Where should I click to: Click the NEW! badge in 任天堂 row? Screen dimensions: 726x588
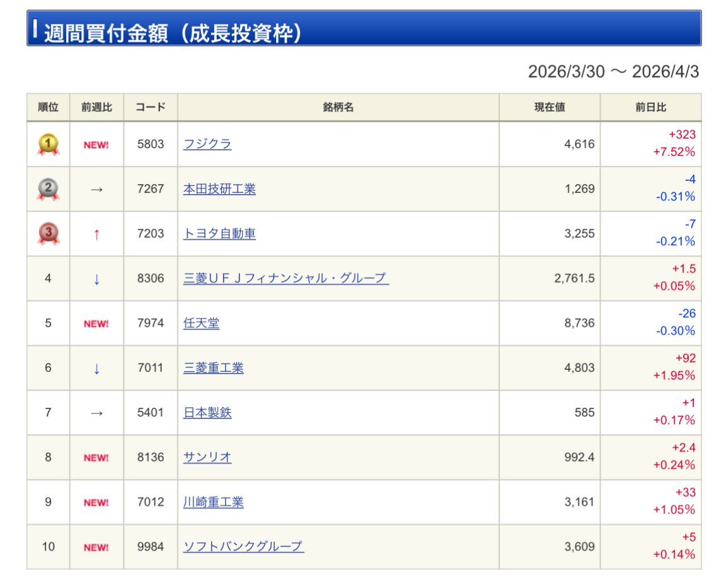tap(96, 324)
